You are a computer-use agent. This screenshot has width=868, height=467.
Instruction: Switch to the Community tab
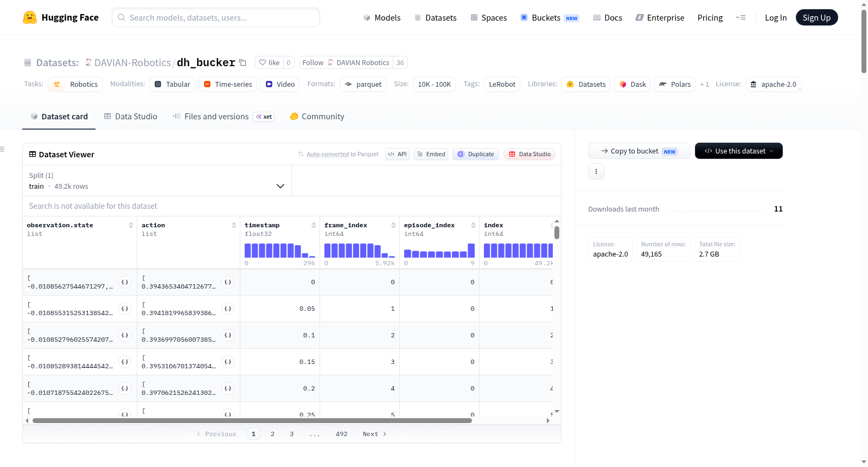[x=317, y=117]
